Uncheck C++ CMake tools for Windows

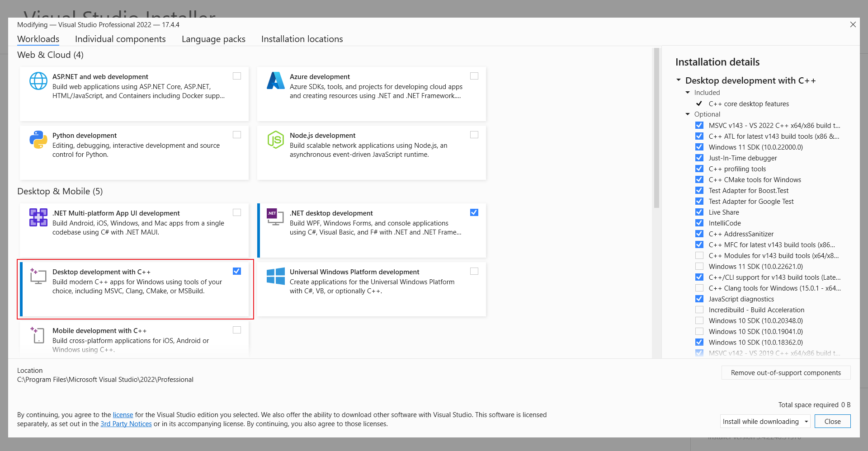pos(699,179)
